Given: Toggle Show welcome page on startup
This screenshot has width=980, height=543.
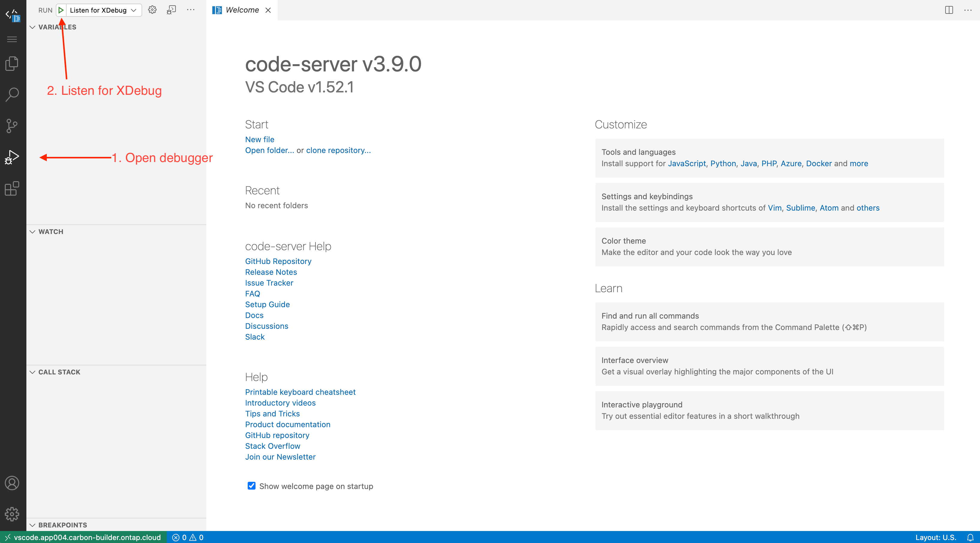Looking at the screenshot, I should (252, 485).
